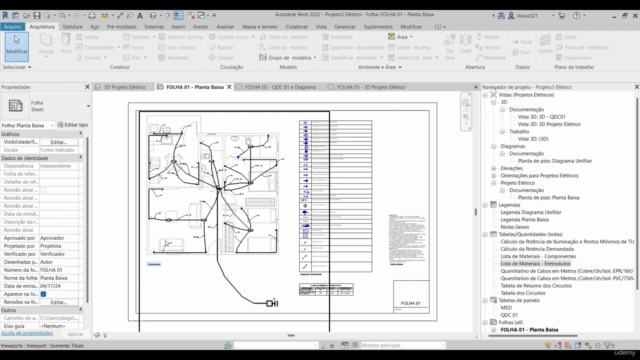Click the Janela tool

click(x=87, y=37)
